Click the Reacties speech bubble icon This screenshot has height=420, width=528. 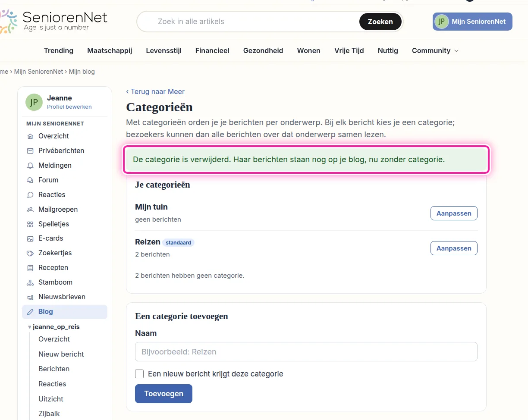pyautogui.click(x=30, y=195)
